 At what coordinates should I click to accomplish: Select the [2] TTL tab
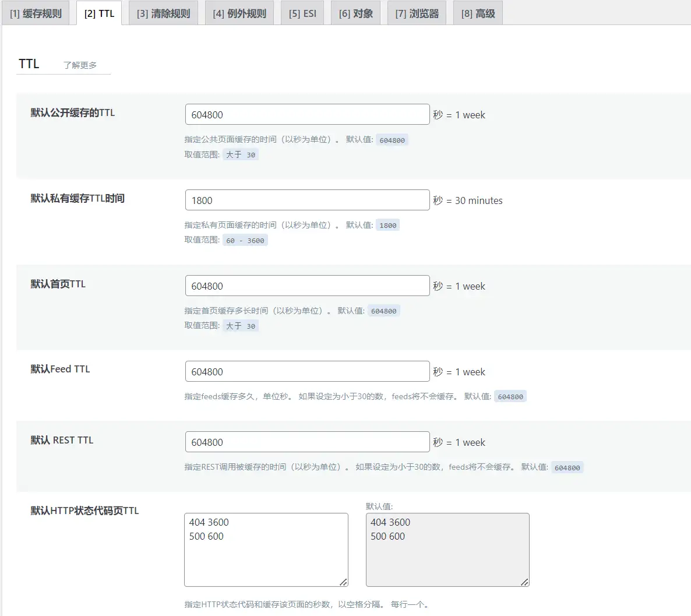(x=99, y=13)
